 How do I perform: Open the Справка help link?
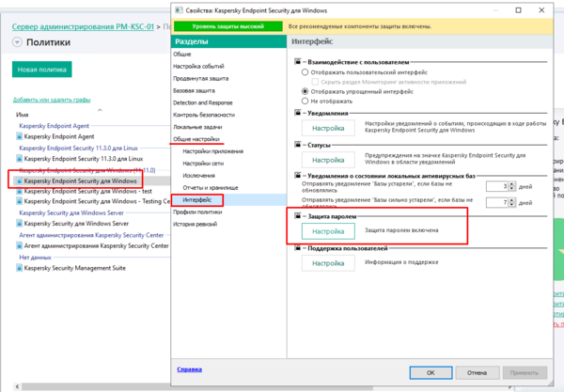(190, 369)
